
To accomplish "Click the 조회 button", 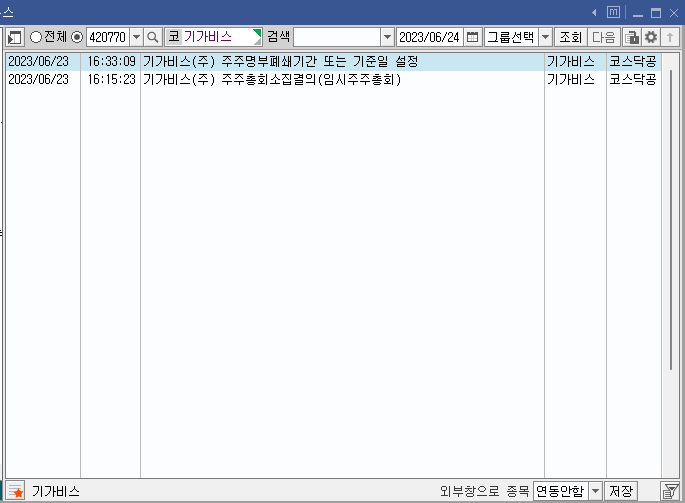I will click(x=571, y=37).
